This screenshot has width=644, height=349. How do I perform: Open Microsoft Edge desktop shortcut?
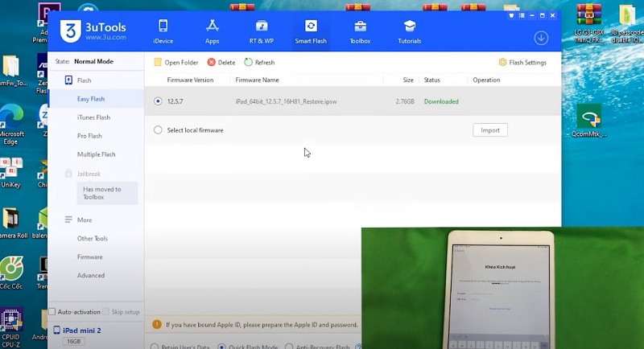point(11,125)
